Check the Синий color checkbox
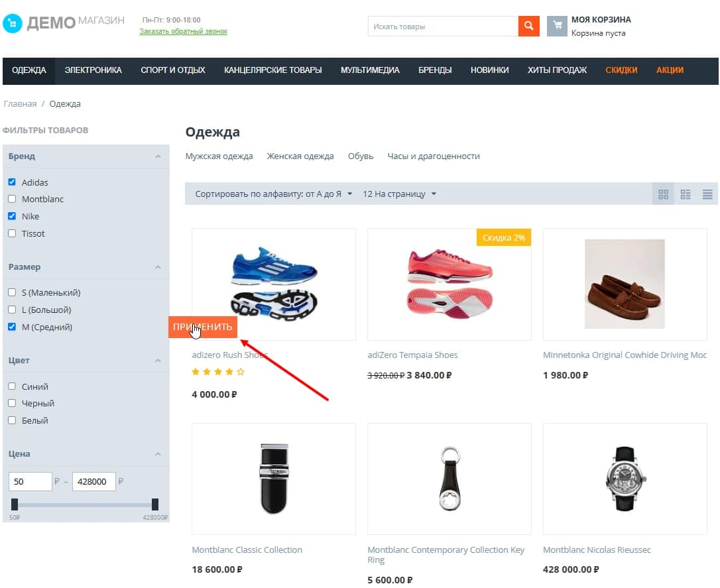Image resolution: width=720 pixels, height=588 pixels. [12, 386]
